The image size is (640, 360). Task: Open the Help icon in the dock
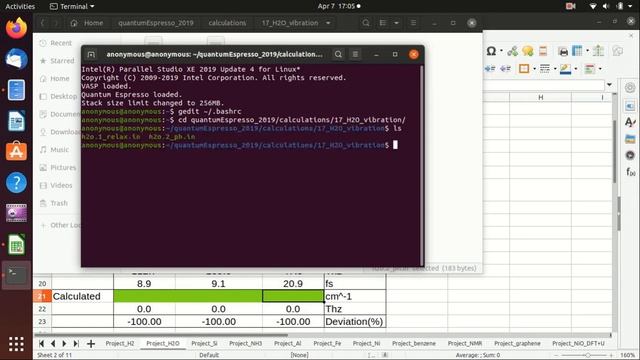16,182
